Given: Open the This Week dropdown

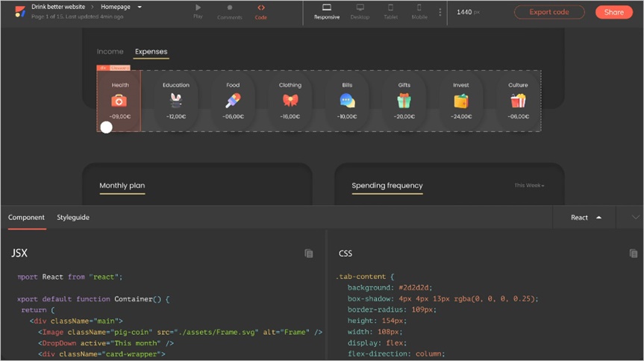Looking at the screenshot, I should coord(529,185).
